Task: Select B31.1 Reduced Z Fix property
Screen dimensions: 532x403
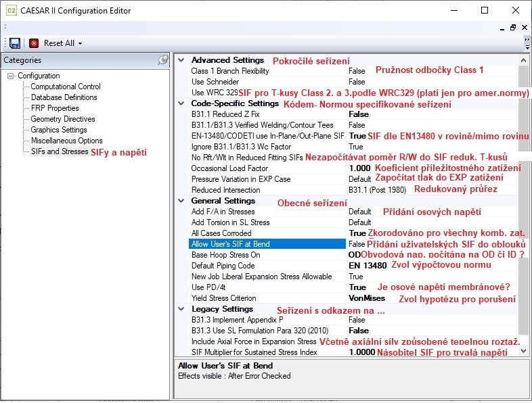Action: pyautogui.click(x=225, y=114)
